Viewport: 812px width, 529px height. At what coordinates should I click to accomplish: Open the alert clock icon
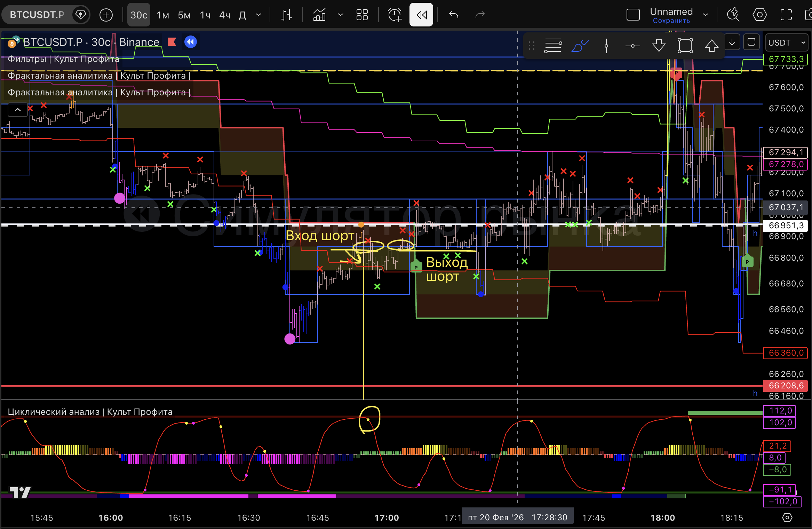click(x=395, y=15)
